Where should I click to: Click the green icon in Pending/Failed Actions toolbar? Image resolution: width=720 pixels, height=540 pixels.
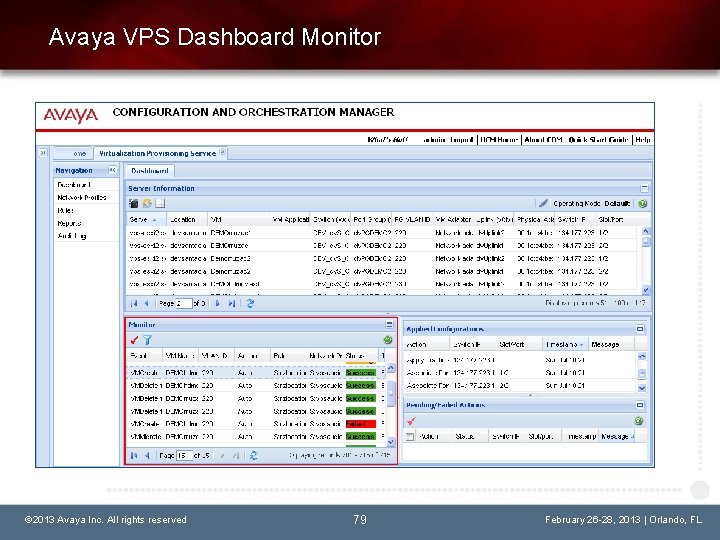(x=638, y=421)
